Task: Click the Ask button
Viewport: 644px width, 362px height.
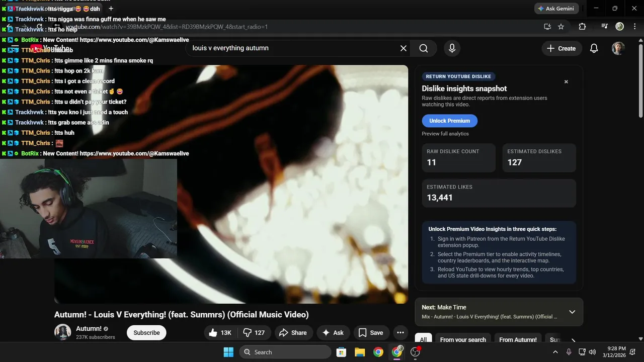Action: [x=333, y=333]
